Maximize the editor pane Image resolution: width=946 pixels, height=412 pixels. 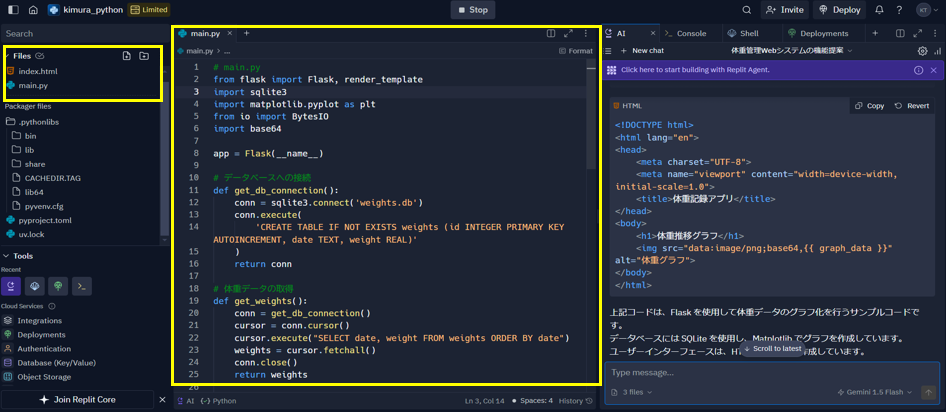568,34
